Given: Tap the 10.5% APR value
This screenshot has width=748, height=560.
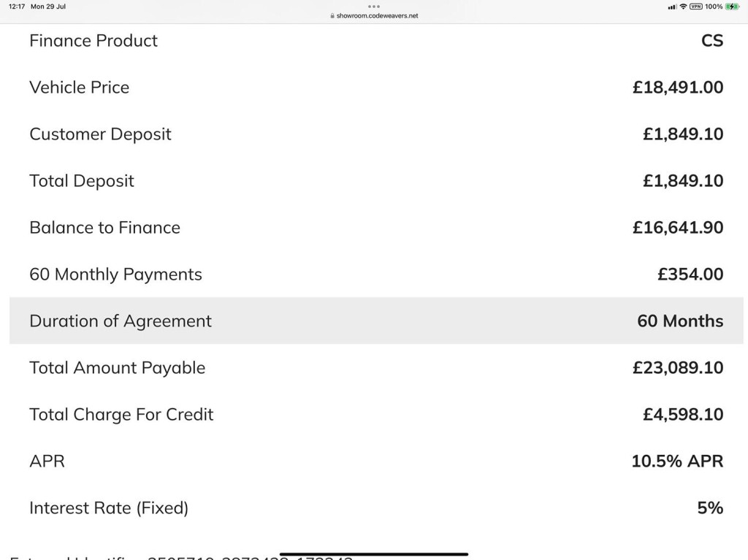Looking at the screenshot, I should (677, 461).
